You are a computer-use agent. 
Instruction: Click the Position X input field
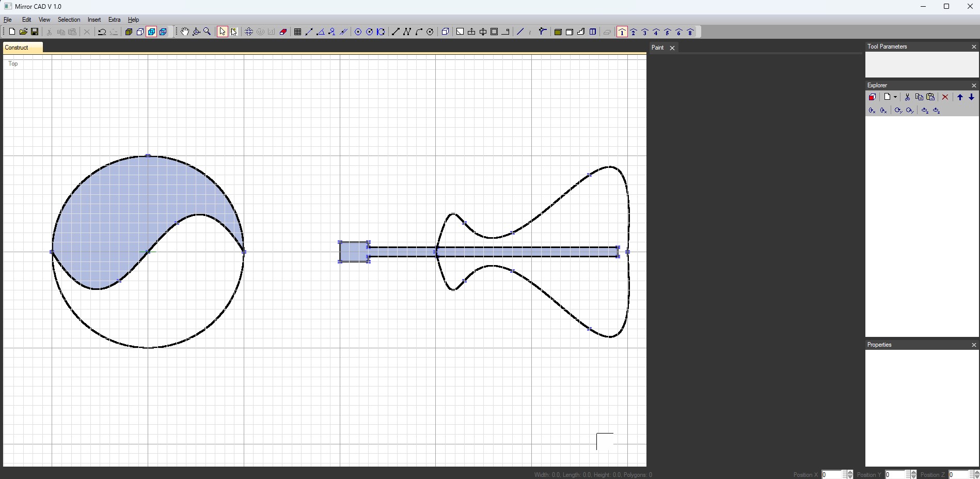[x=831, y=474]
